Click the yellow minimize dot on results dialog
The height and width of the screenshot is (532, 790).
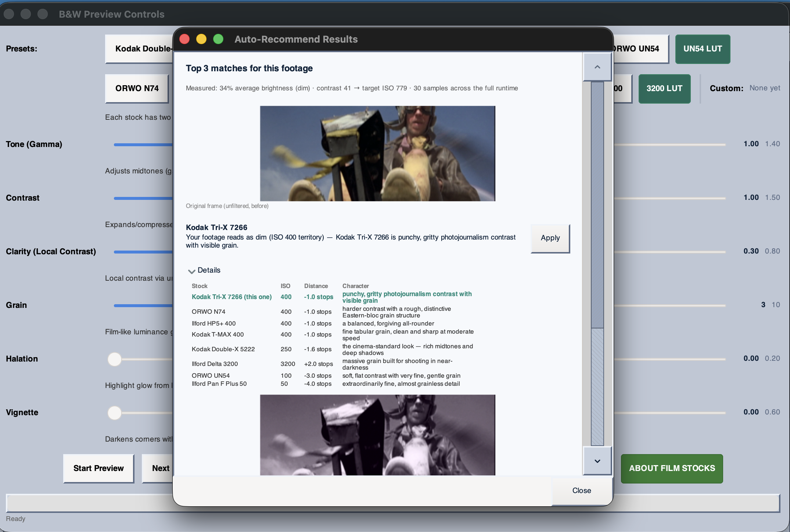coord(201,39)
